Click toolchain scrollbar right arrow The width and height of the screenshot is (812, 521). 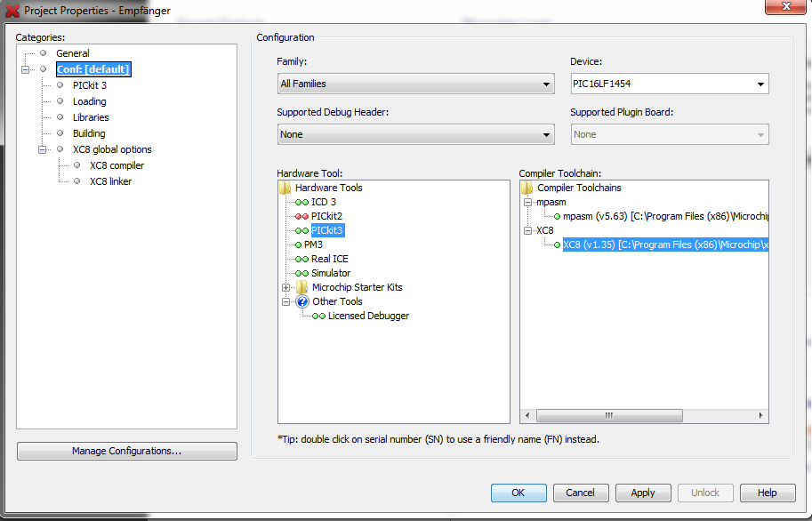pos(760,415)
